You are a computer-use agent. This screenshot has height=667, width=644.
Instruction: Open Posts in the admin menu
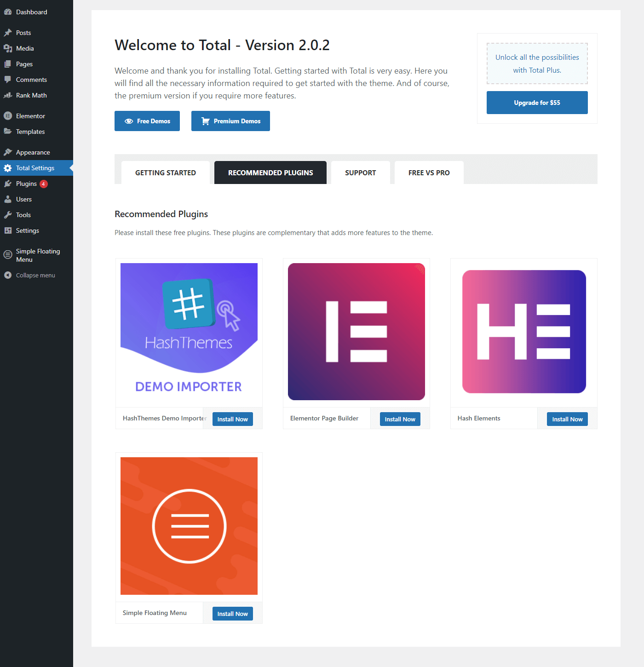point(36,33)
